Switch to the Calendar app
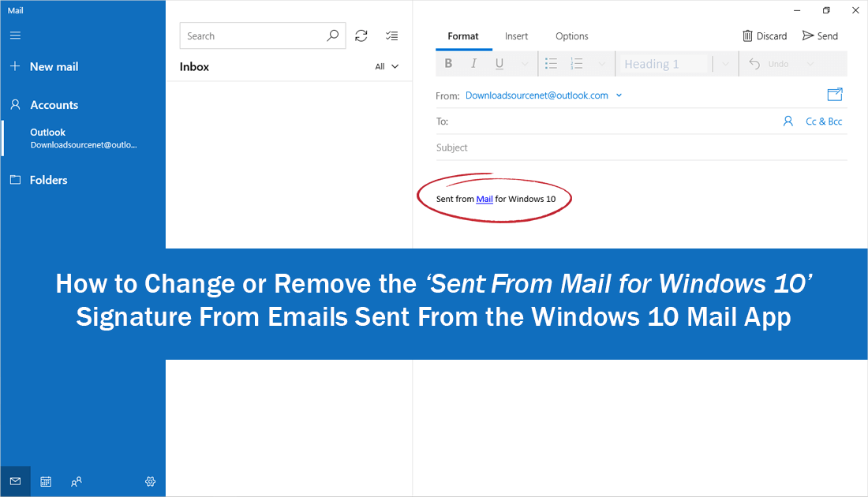 point(46,481)
